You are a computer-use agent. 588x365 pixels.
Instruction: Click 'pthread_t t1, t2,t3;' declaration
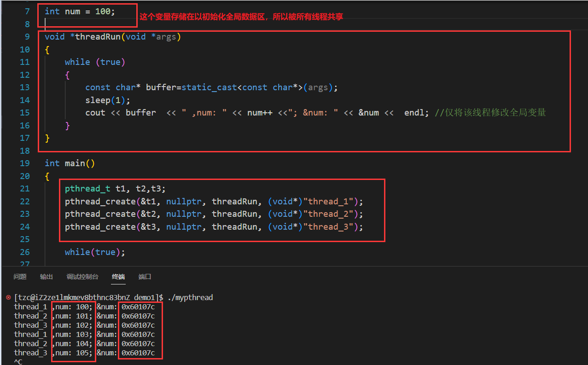pyautogui.click(x=115, y=189)
